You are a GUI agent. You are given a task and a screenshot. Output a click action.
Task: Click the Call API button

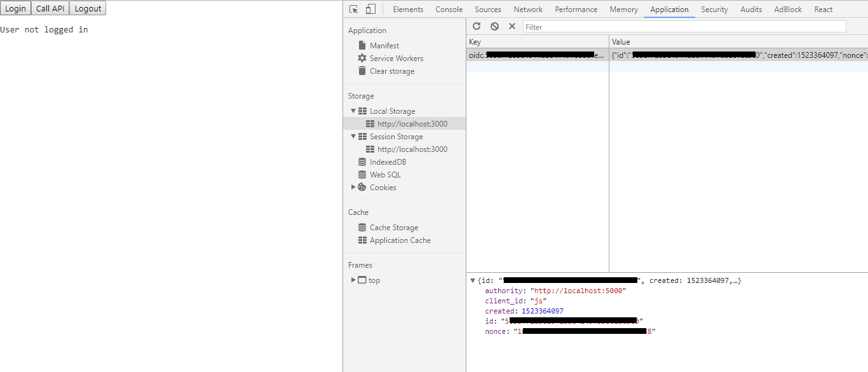click(50, 8)
